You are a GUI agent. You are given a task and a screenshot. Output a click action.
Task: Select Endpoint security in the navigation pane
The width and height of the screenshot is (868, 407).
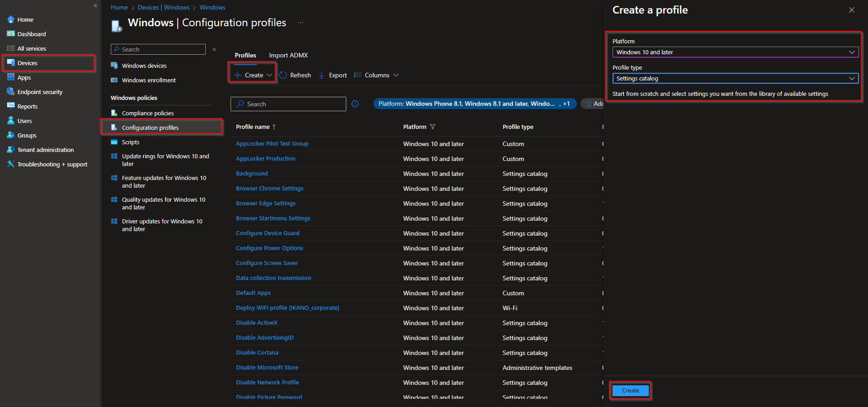coord(39,91)
